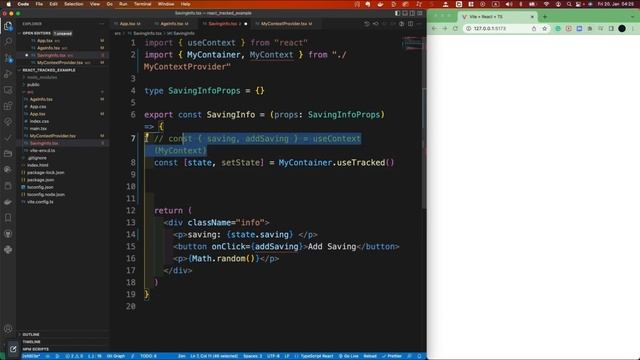The width and height of the screenshot is (640, 360).
Task: Click the share icon in address bar
Action: click(533, 29)
